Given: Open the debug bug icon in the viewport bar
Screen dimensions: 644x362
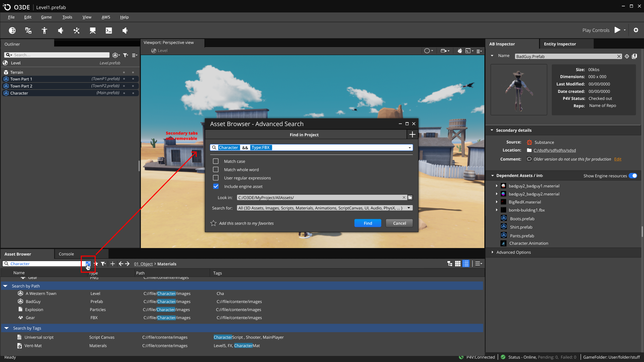Looking at the screenshot, I should tap(460, 51).
